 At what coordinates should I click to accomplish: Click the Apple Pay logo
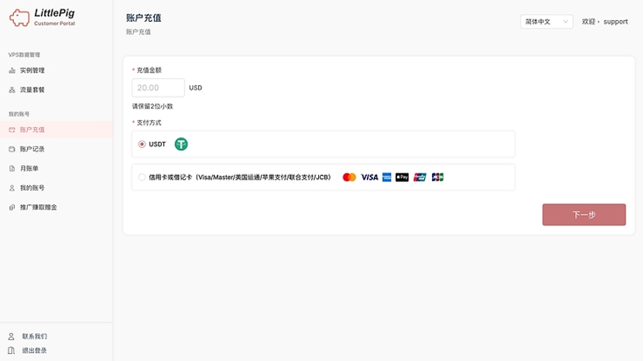(402, 177)
